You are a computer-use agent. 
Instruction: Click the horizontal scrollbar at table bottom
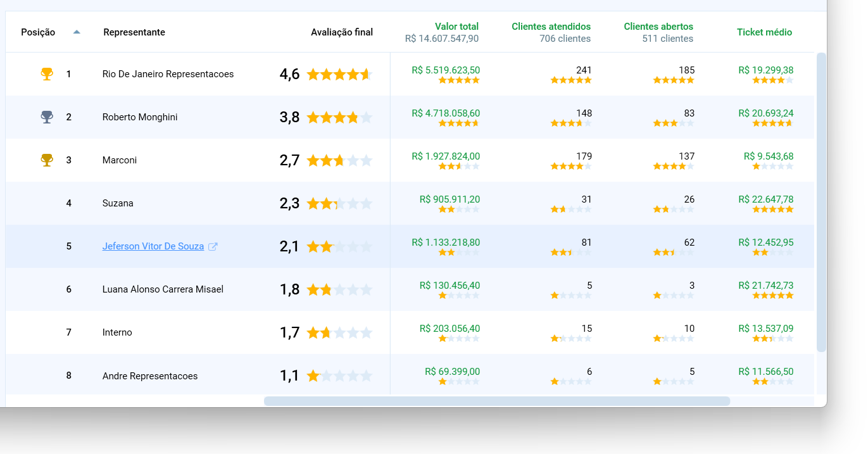[496, 401]
